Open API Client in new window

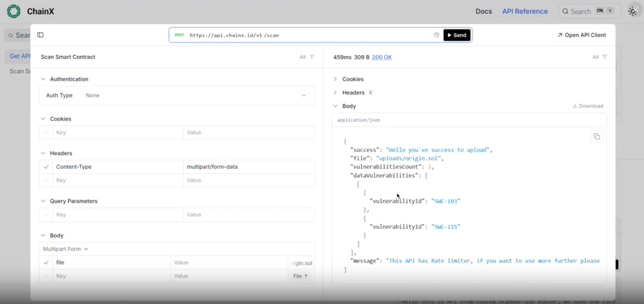[581, 35]
